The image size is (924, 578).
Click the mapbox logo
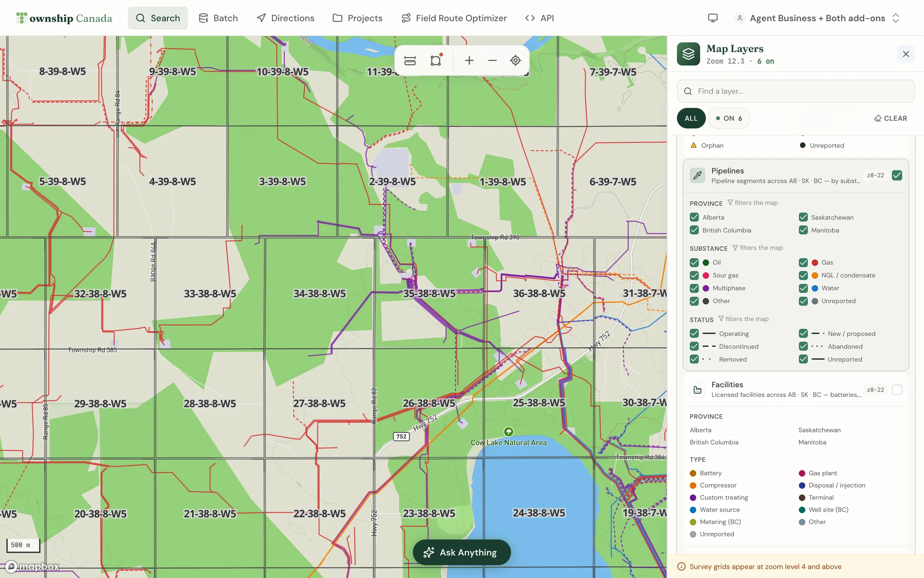[x=32, y=566]
